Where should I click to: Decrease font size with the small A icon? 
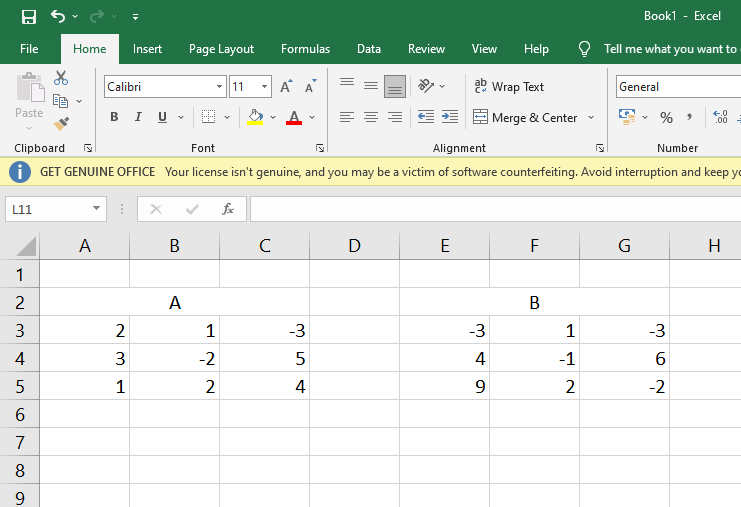point(310,86)
